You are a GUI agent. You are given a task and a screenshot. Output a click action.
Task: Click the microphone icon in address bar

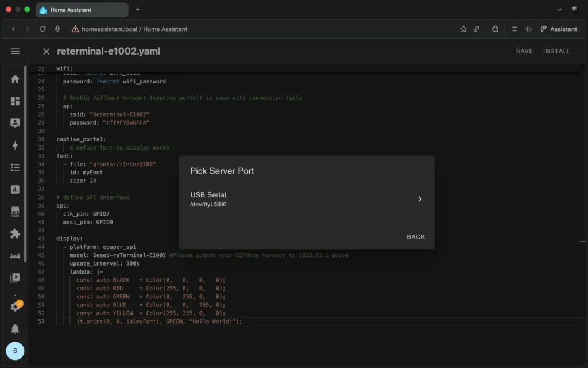coord(57,29)
